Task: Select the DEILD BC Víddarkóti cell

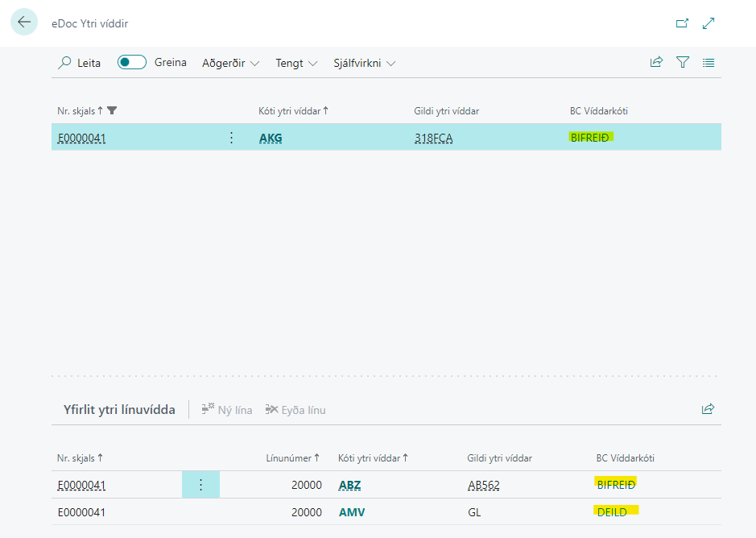Action: 612,512
